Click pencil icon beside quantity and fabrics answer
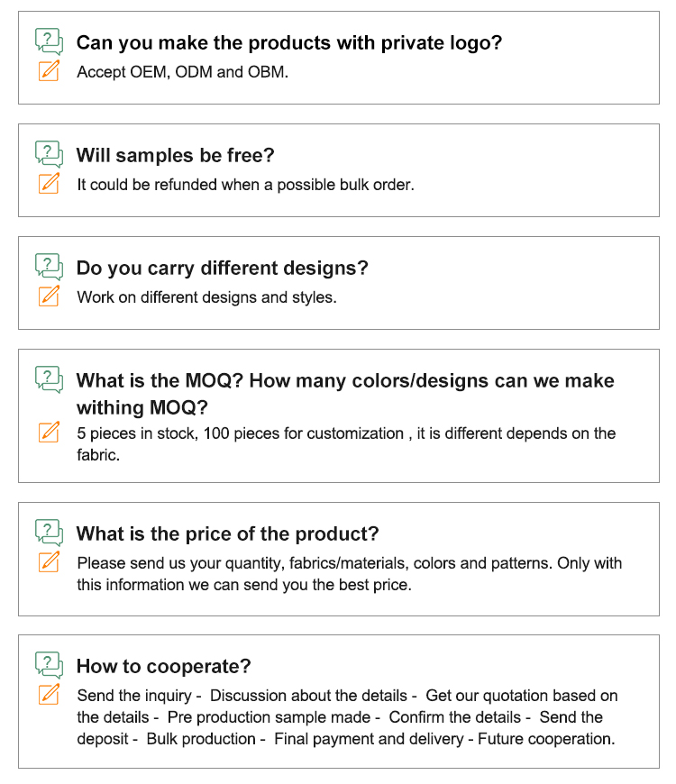 tap(49, 561)
